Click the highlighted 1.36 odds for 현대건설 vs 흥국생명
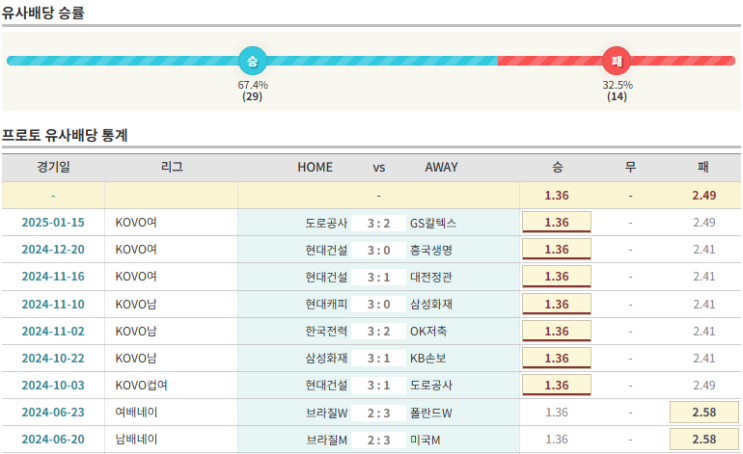Screen dimensions: 743x454 tap(556, 249)
